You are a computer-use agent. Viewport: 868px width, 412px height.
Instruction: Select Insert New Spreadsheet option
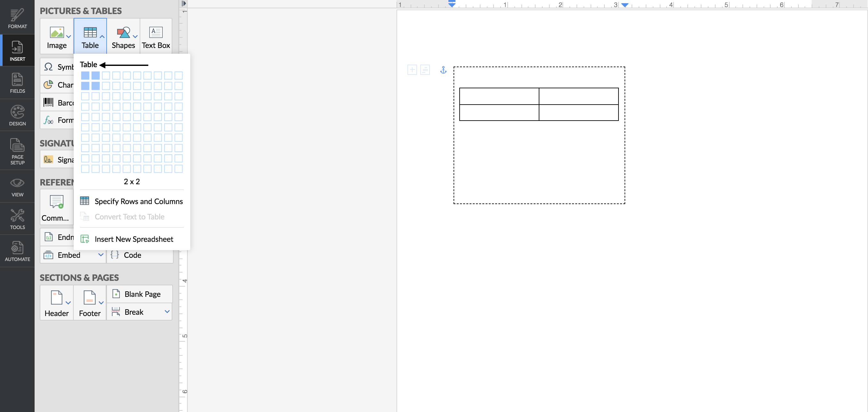click(134, 239)
